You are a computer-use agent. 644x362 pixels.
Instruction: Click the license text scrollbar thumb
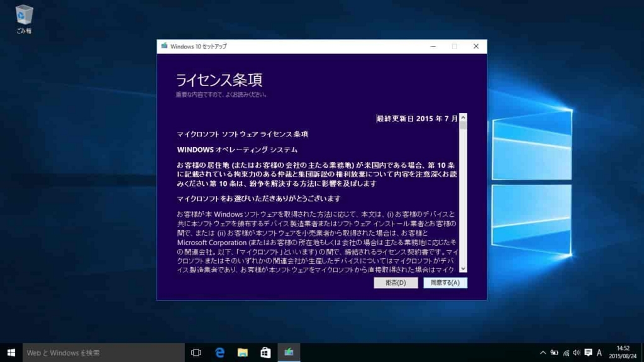464,126
